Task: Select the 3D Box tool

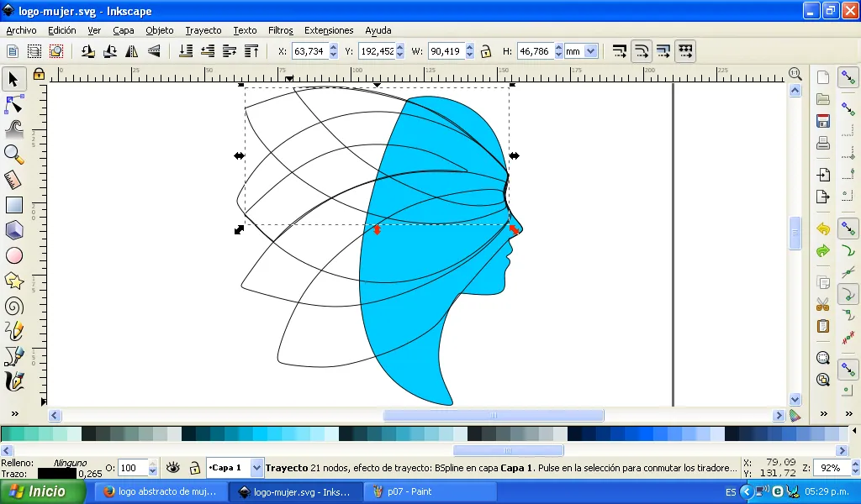Action: point(13,230)
